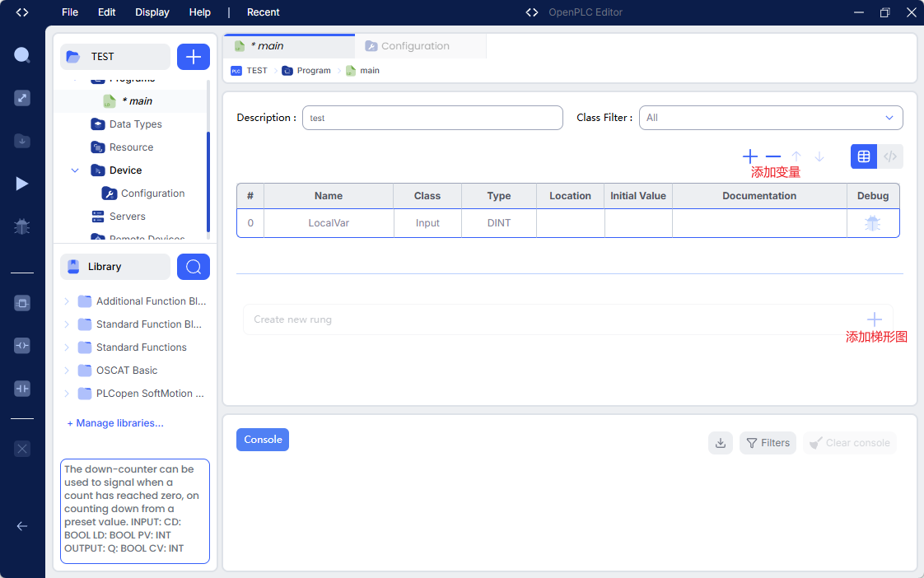
Task: Open the console Filters button
Action: click(768, 443)
